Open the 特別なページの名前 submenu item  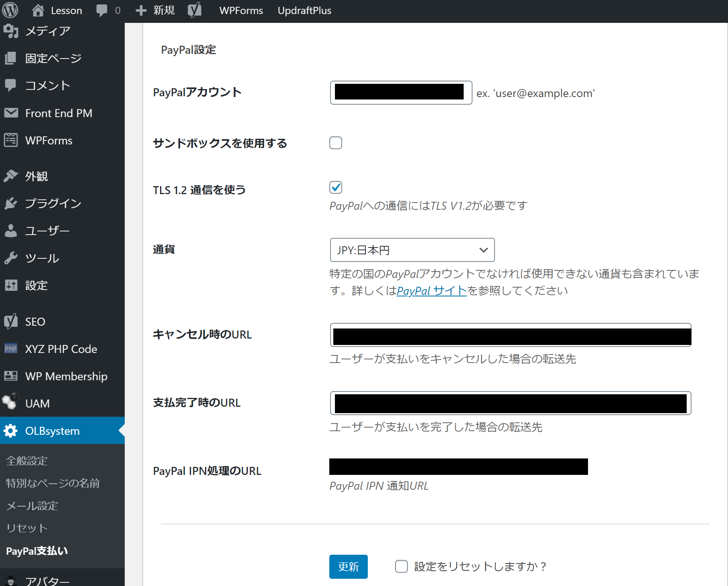[x=53, y=483]
